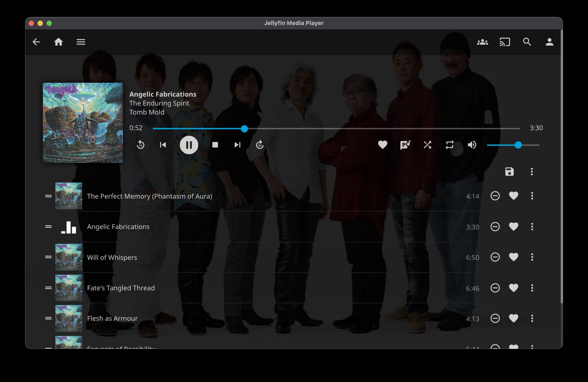
Task: Favorite the now playing song
Action: [382, 145]
